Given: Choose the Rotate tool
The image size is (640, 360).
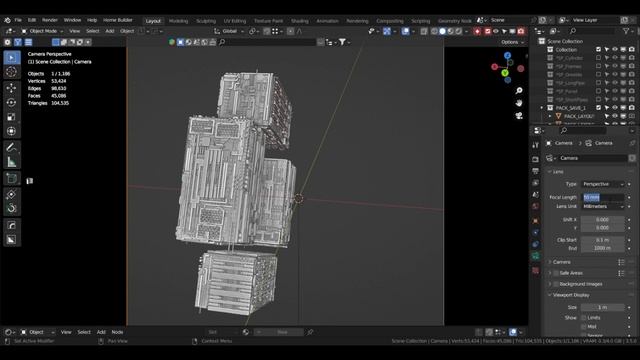Looking at the screenshot, I should [11, 102].
